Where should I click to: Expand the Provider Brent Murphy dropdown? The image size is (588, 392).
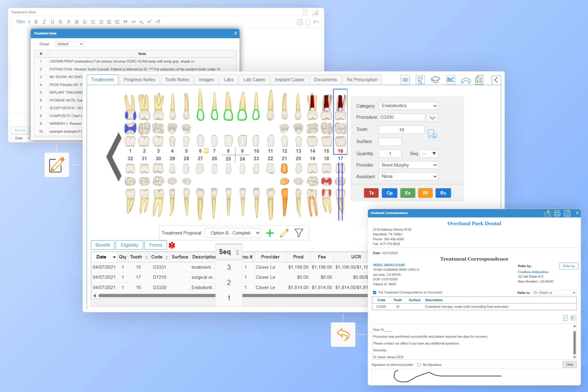tap(408, 165)
